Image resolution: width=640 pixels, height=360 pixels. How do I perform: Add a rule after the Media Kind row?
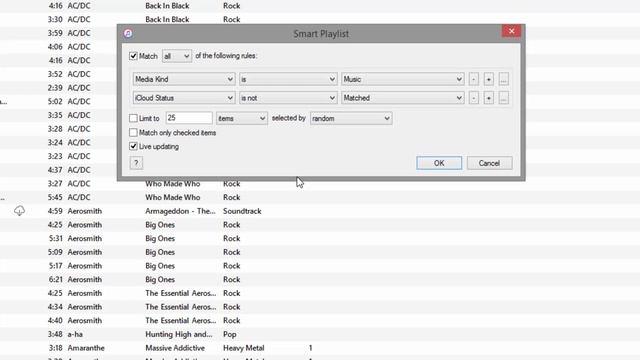point(489,79)
